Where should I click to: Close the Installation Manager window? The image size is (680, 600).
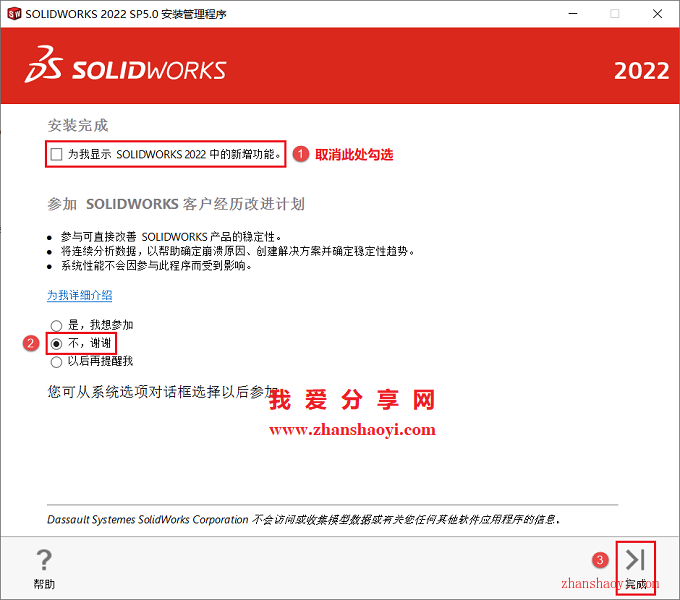click(x=657, y=14)
